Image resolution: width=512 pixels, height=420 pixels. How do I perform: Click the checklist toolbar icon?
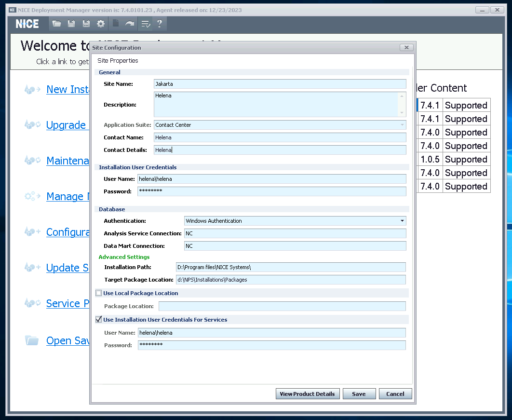point(145,24)
